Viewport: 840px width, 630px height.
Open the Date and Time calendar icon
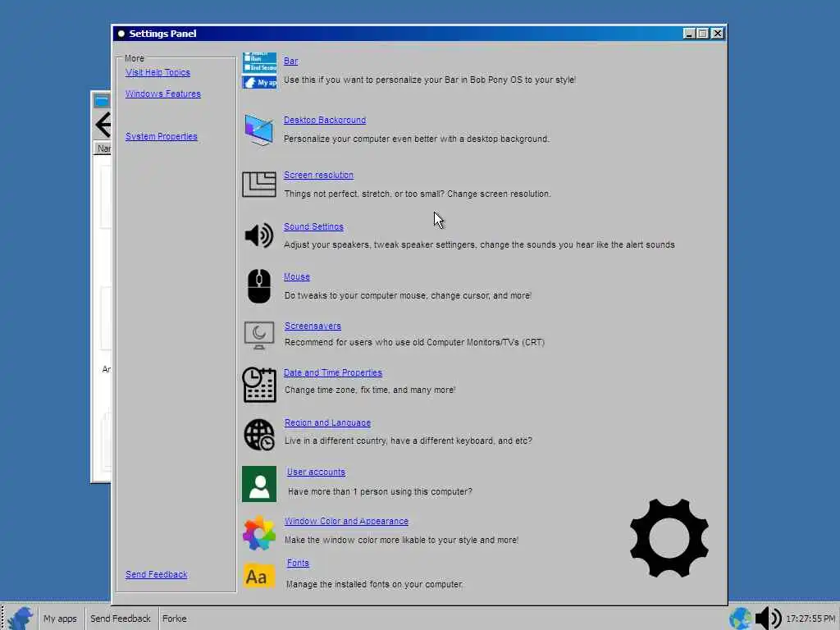click(x=259, y=385)
